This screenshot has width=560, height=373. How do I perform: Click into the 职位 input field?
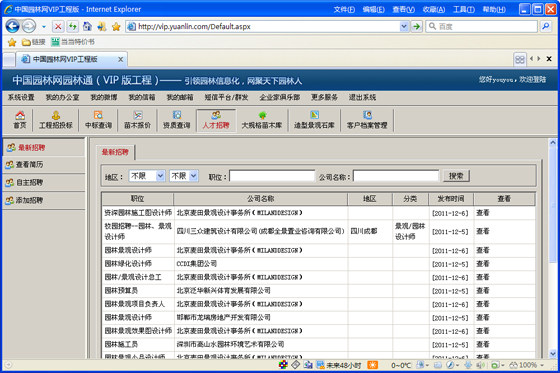272,176
